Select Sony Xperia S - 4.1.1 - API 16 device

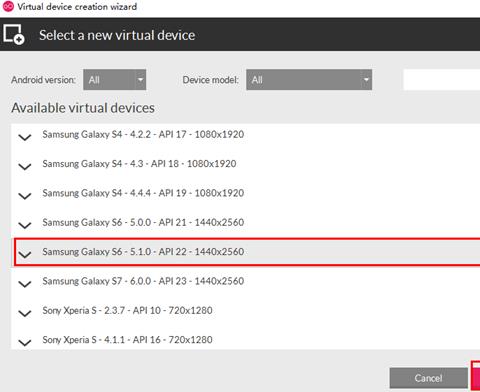pos(127,340)
